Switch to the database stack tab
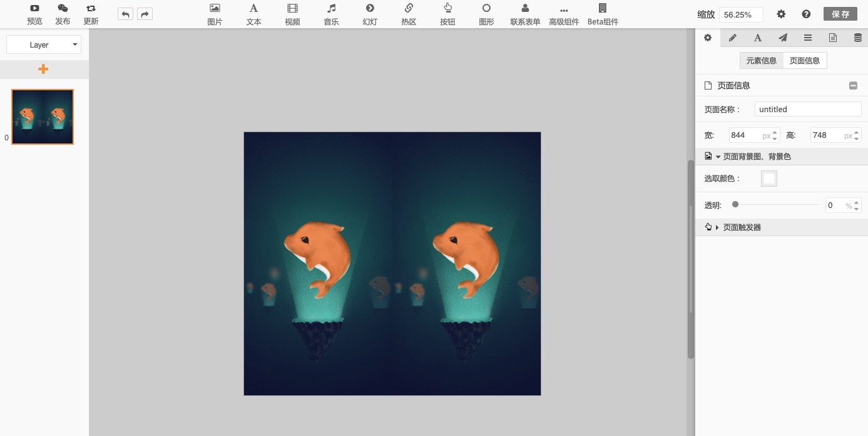 tap(858, 38)
